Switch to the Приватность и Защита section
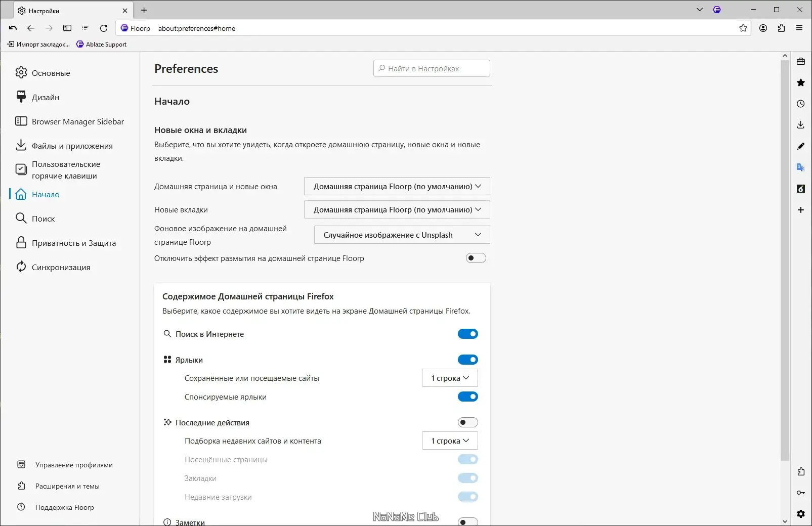 [x=73, y=243]
